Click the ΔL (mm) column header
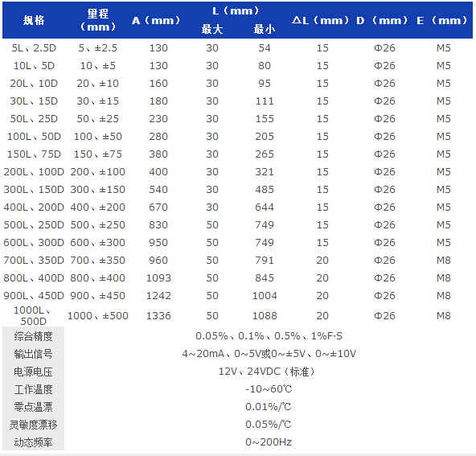The width and height of the screenshot is (476, 456). click(x=320, y=20)
